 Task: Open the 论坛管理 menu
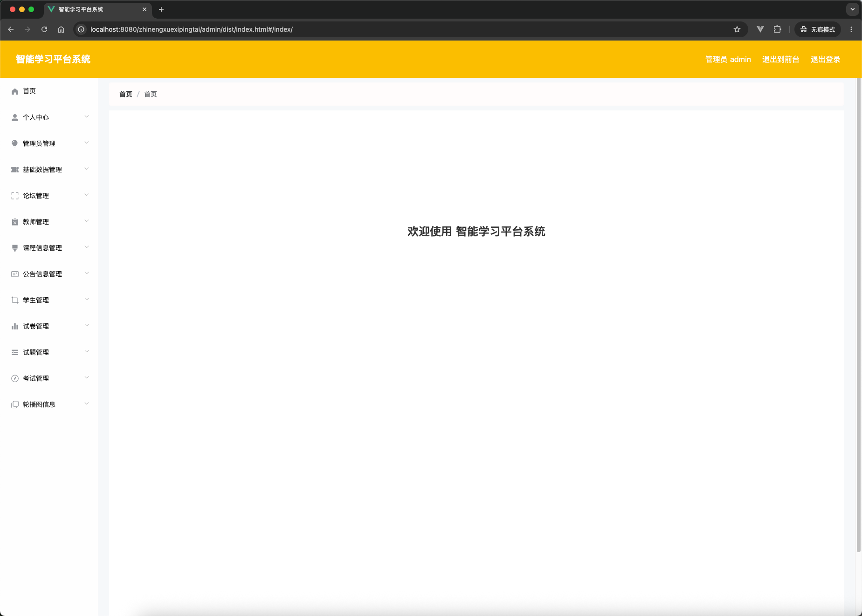pyautogui.click(x=49, y=196)
